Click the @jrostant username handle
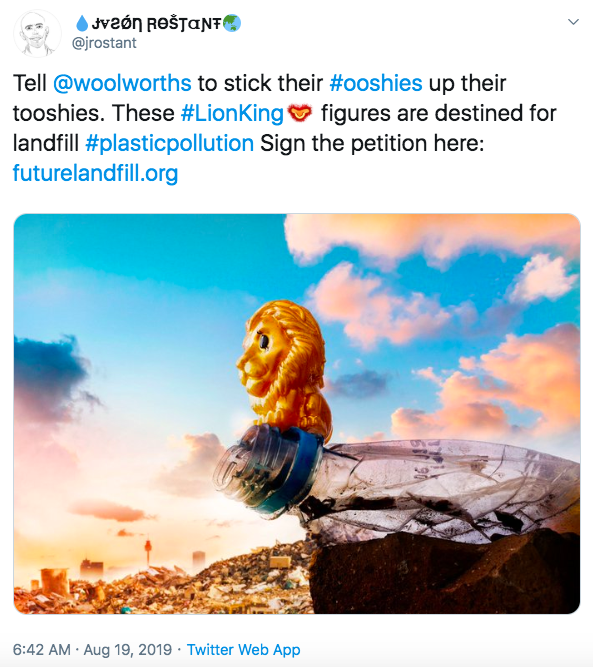Screen dimensions: 593x667 pyautogui.click(x=104, y=43)
